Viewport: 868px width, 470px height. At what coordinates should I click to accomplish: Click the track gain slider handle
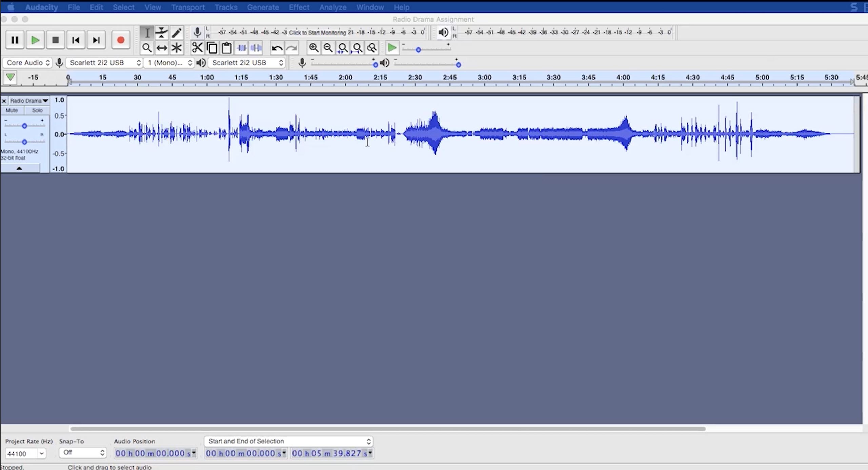(24, 126)
